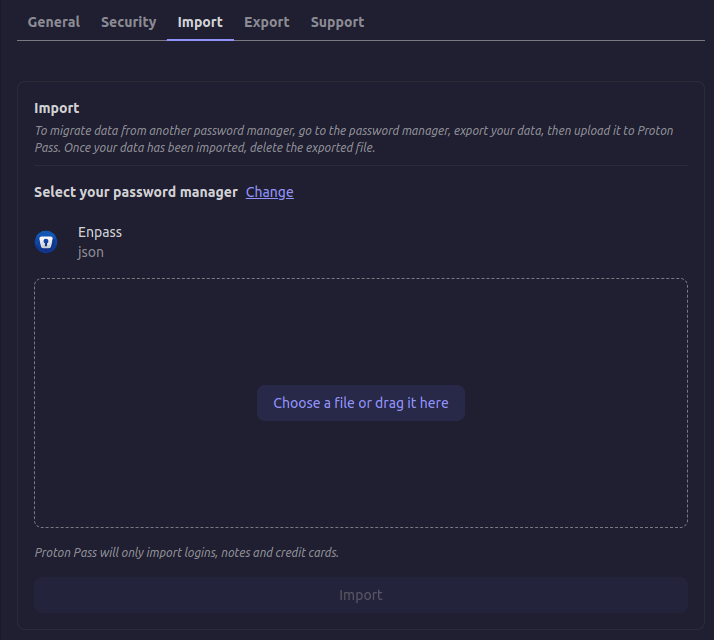Click 'Choose a file or drag it here' button

coord(361,403)
